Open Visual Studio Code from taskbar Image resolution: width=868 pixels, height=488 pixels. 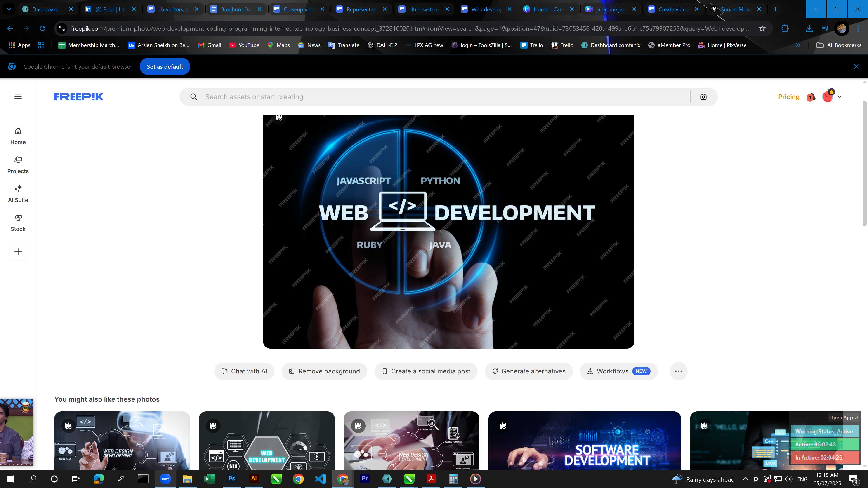[320, 479]
